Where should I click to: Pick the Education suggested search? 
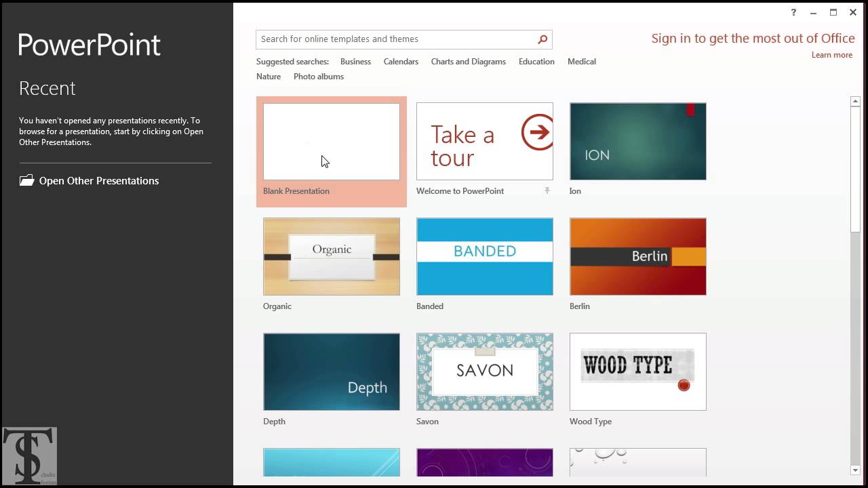[x=536, y=62]
